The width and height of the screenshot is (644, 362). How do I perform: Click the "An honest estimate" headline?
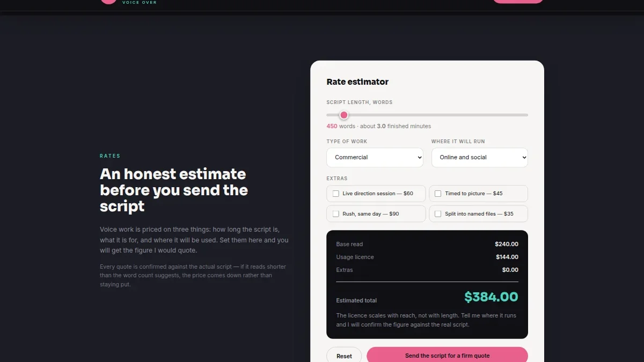(174, 190)
